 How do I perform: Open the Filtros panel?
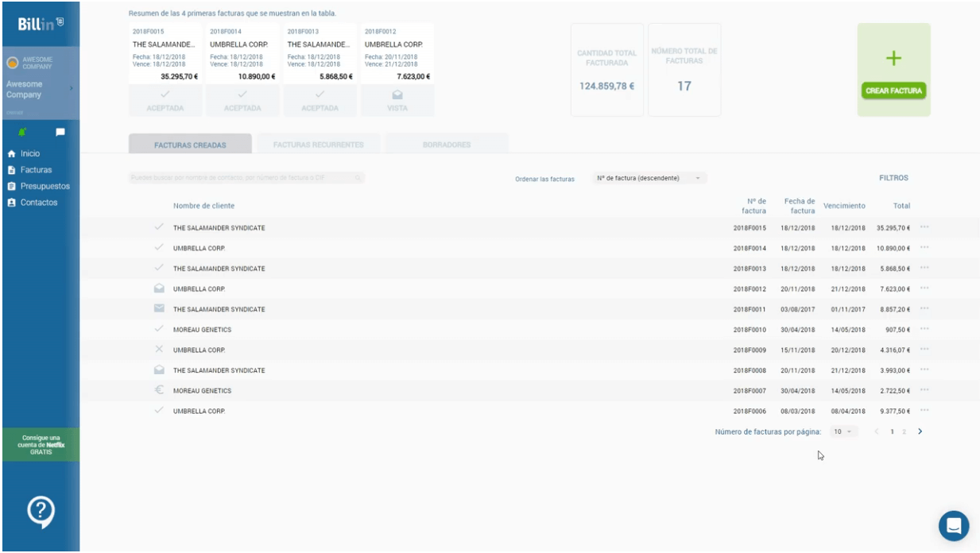point(893,178)
